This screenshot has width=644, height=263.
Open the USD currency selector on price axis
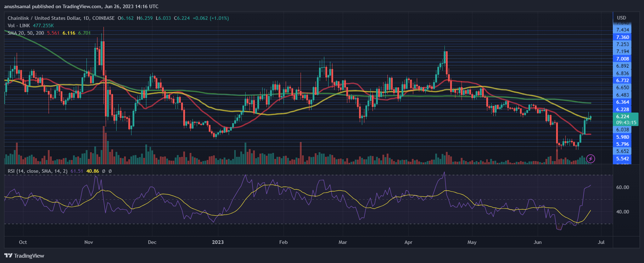click(621, 18)
